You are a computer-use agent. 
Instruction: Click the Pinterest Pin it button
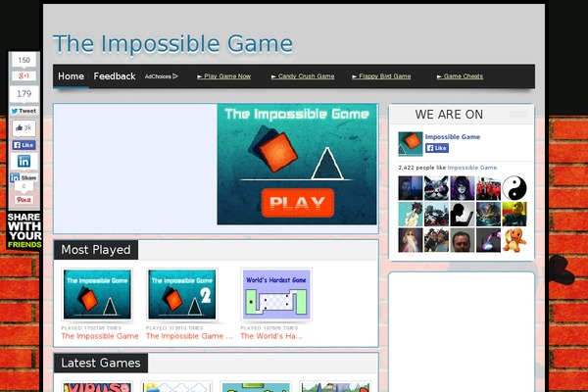(24, 200)
